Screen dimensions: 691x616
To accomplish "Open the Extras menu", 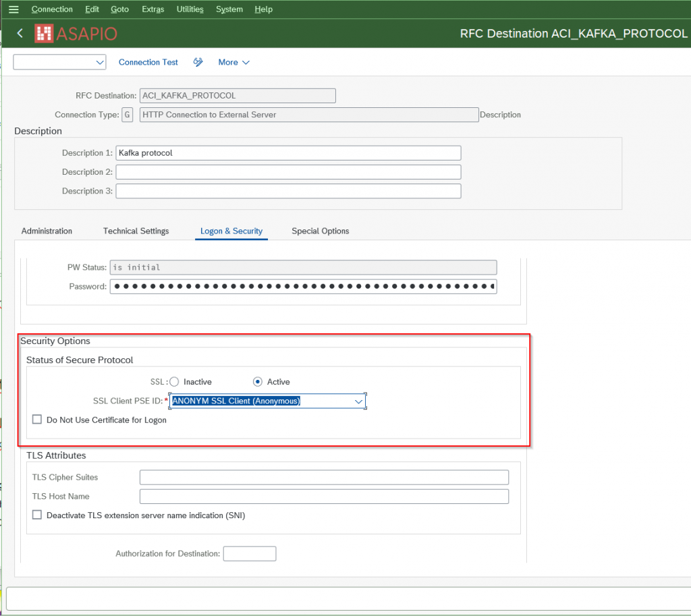I will click(153, 9).
